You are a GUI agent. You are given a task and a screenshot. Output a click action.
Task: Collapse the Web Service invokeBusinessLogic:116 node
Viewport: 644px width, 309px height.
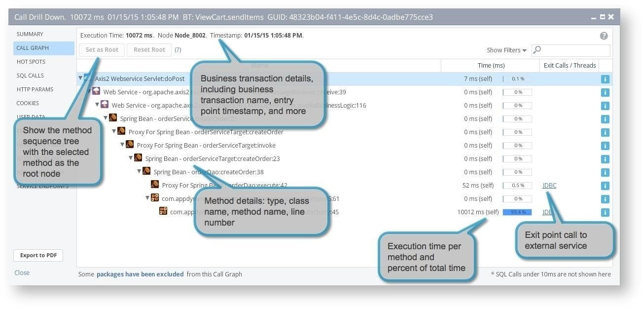tap(98, 105)
